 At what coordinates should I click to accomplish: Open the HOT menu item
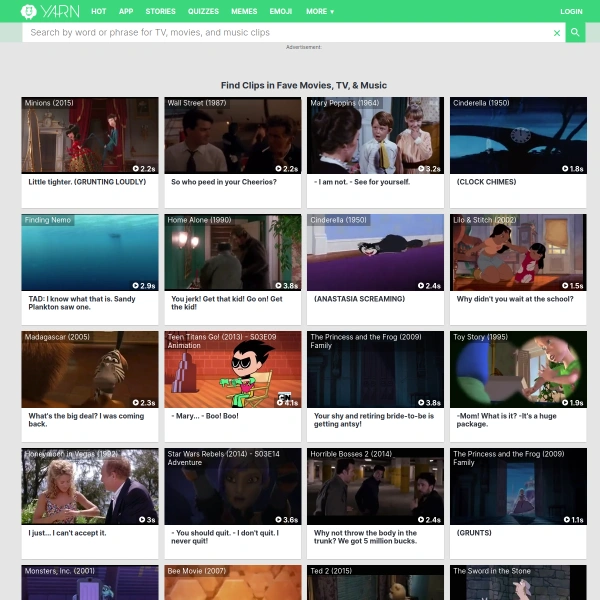[99, 12]
